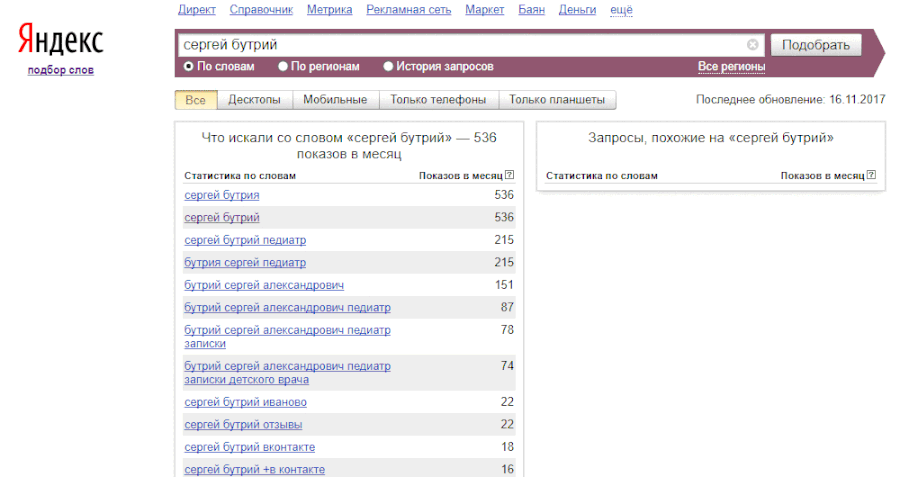Select the 'По словам' radio button
900x477 pixels.
point(188,67)
